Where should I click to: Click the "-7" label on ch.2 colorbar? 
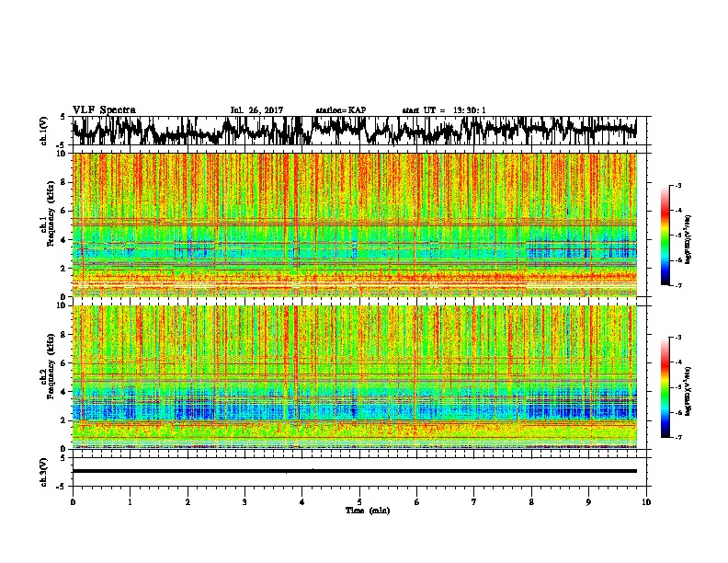(677, 437)
